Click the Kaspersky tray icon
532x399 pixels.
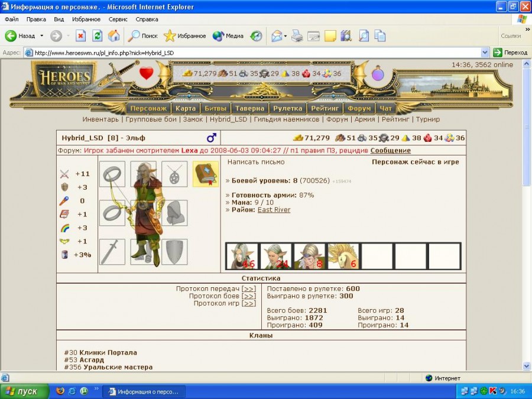492,391
